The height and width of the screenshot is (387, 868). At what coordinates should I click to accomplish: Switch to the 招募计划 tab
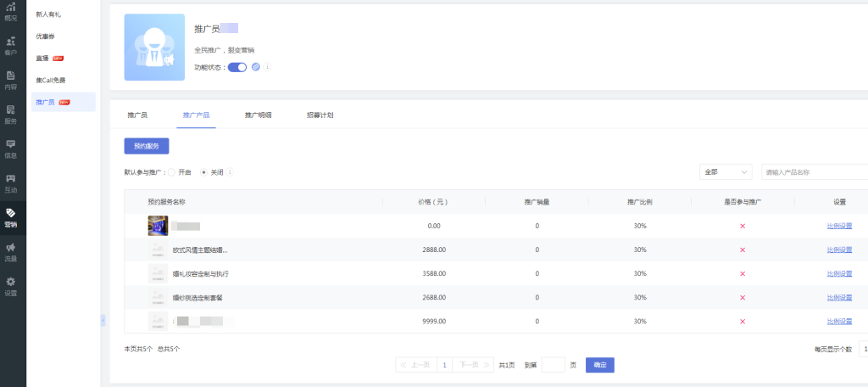pos(320,115)
